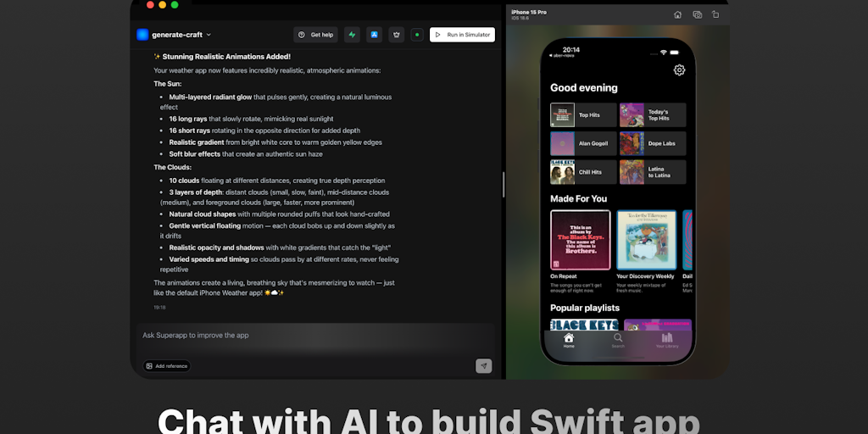
Task: Click the split pane divider handle
Action: (x=504, y=184)
